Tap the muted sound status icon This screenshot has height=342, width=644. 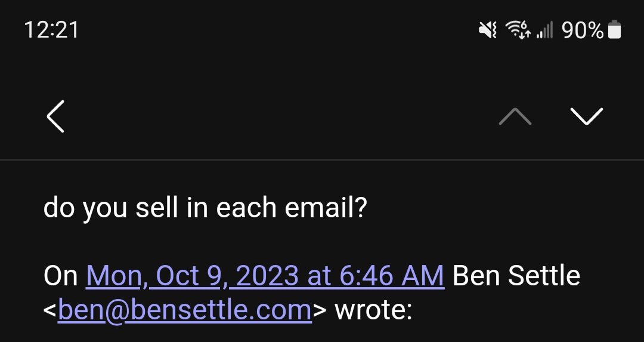coord(488,30)
